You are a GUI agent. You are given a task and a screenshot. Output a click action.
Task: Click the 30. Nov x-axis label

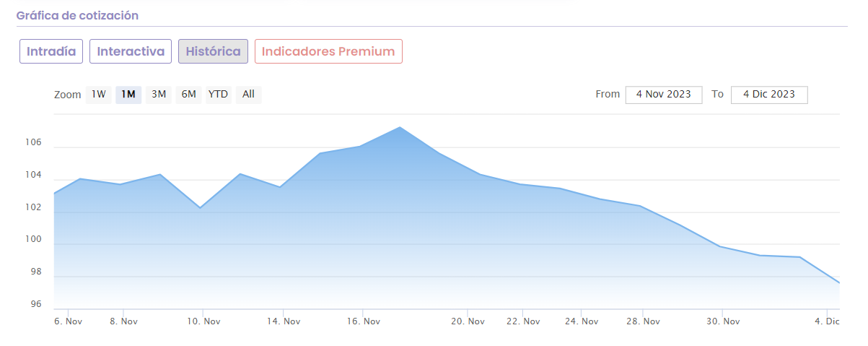coord(722,321)
